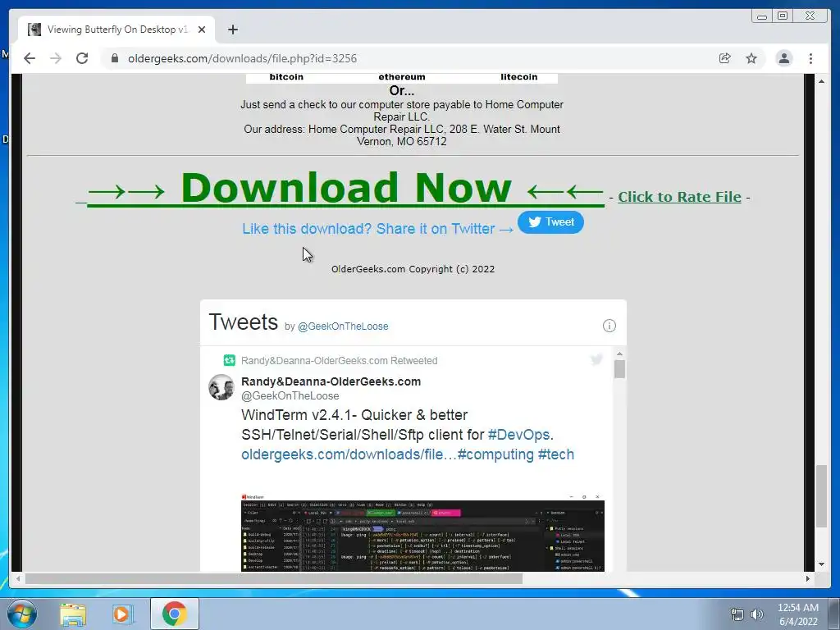Click the ethereum label
The image size is (840, 630).
(x=402, y=76)
